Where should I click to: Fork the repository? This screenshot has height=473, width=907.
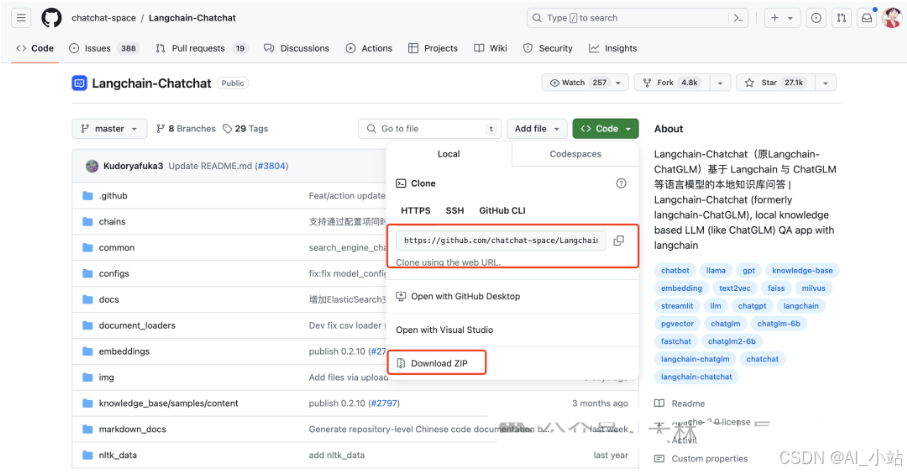(672, 83)
